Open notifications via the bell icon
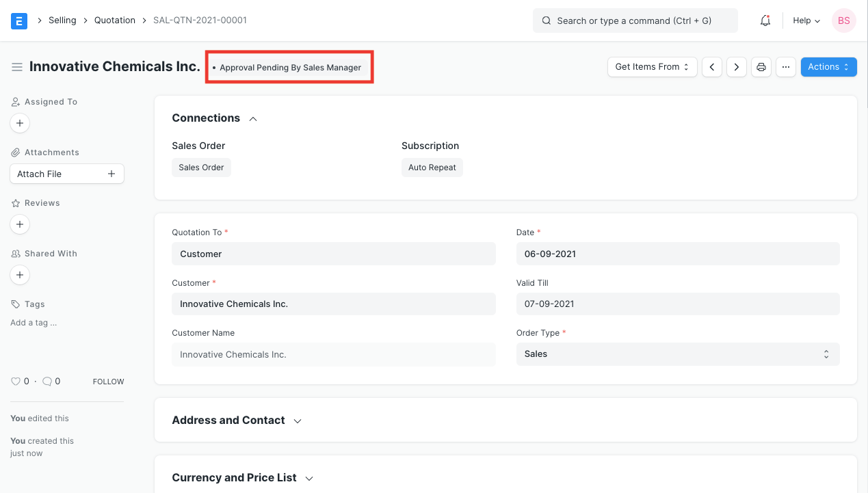 coord(765,21)
